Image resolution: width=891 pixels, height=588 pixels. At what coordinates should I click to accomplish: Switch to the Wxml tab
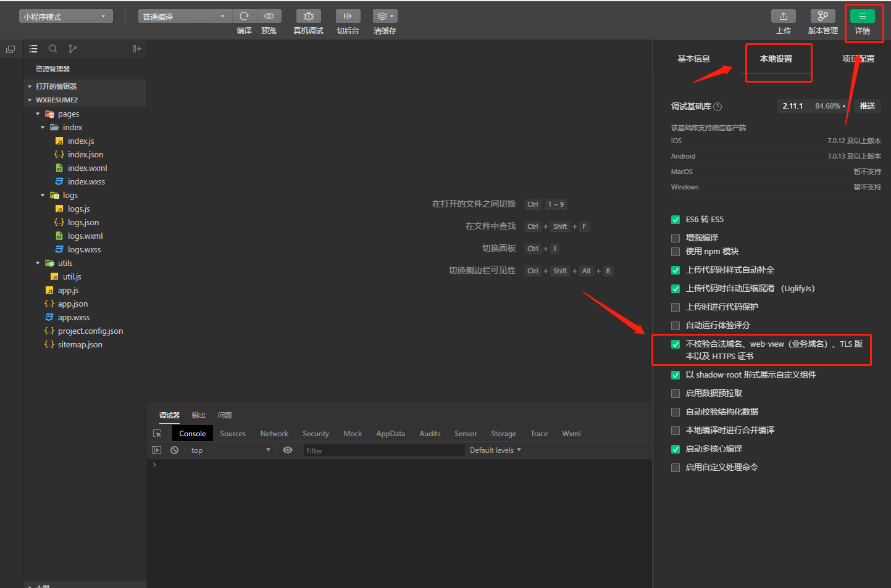[571, 434]
